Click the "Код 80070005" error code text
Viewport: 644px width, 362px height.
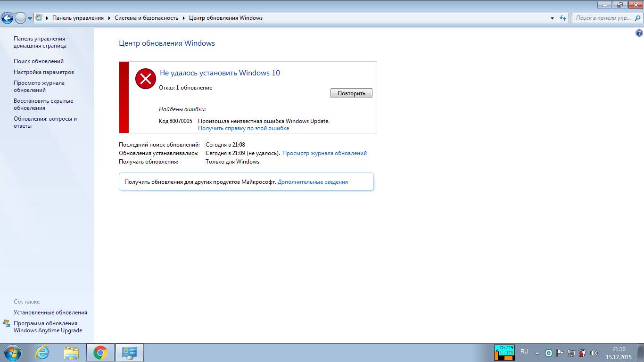[x=175, y=121]
